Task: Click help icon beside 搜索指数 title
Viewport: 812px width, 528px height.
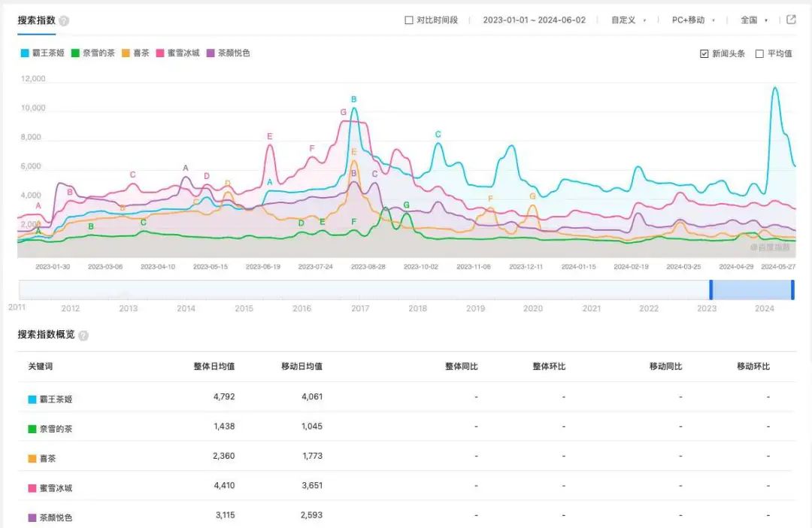Action: pyautogui.click(x=64, y=21)
